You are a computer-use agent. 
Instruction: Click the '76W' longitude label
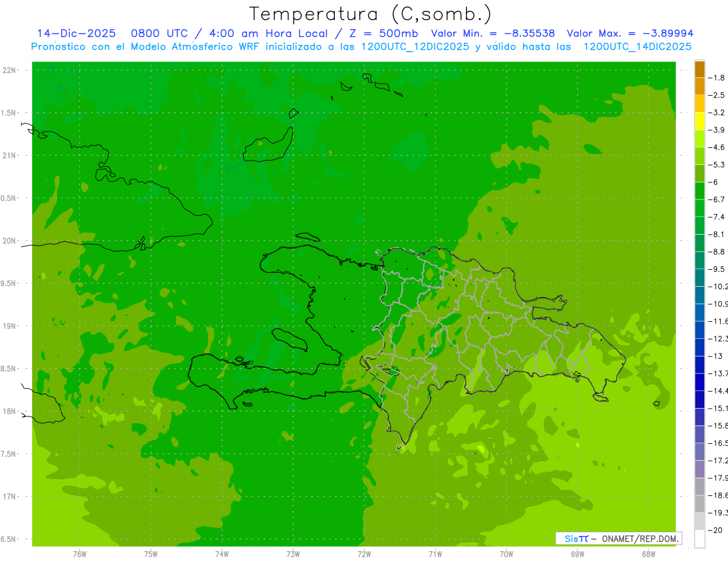tap(79, 554)
